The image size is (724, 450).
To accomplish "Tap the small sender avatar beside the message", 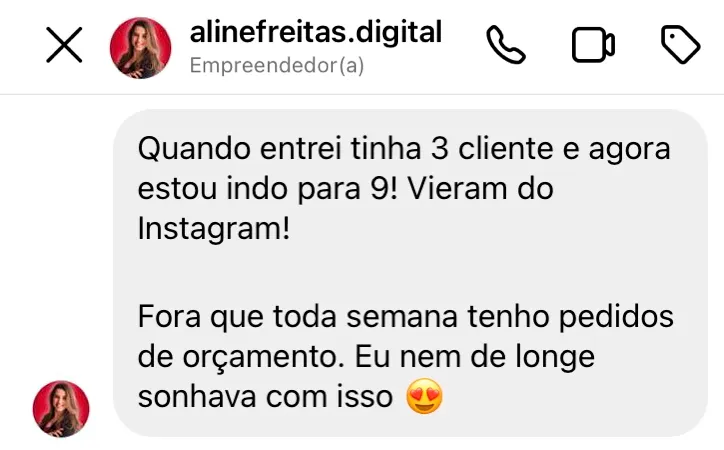I will (x=61, y=408).
